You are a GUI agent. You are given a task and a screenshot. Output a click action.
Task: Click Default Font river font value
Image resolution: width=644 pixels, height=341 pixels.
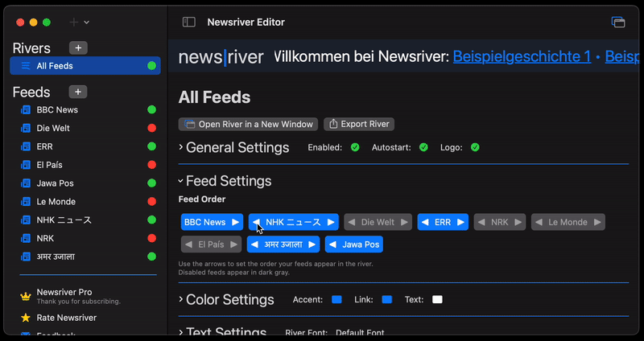click(x=360, y=333)
